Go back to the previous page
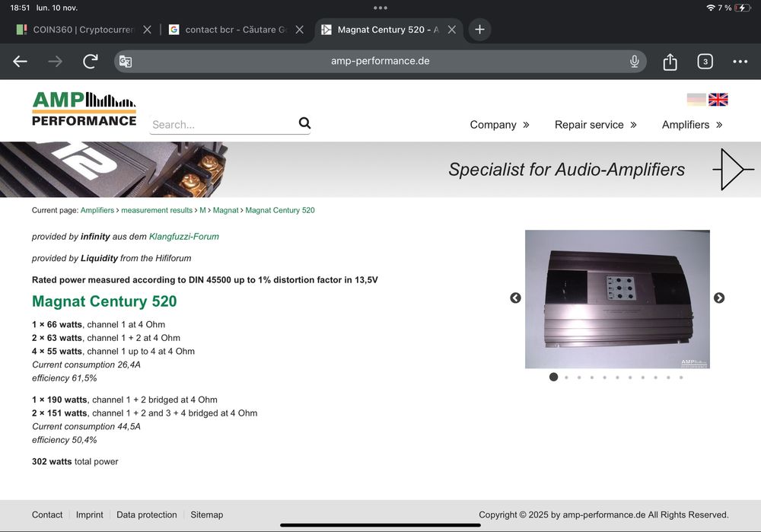Image resolution: width=761 pixels, height=532 pixels. [20, 62]
